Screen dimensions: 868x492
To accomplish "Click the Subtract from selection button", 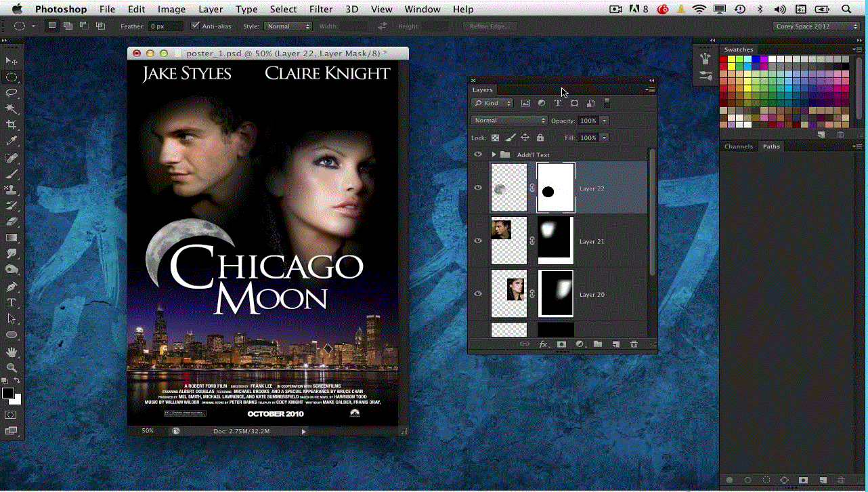I will [84, 26].
